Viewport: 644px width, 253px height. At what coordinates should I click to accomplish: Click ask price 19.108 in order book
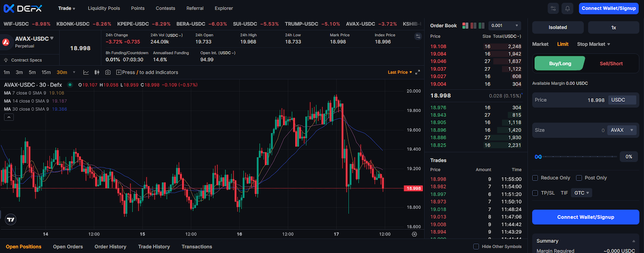coord(438,46)
